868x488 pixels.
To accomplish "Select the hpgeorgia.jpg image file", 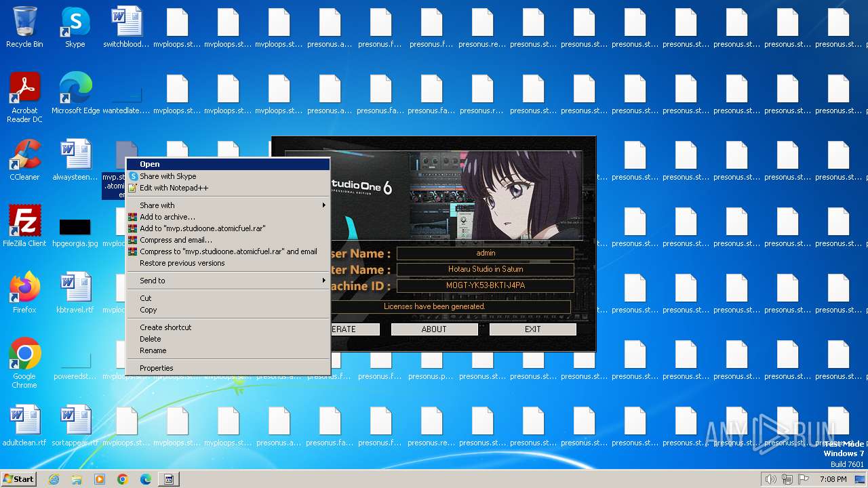I will (75, 231).
